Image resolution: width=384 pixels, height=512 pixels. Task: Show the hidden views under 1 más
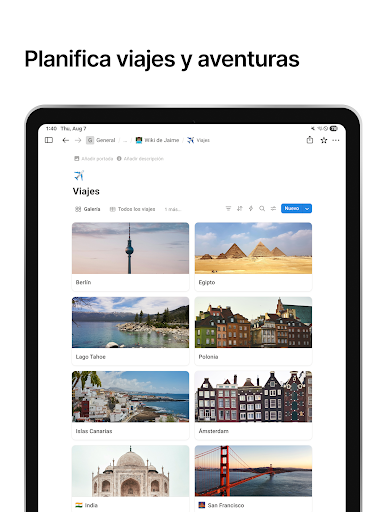(173, 209)
